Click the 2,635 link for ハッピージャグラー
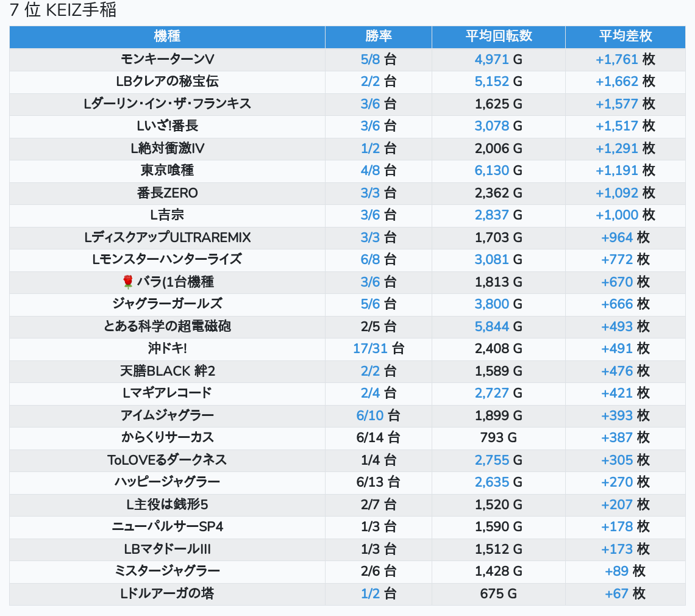The width and height of the screenshot is (695, 616). point(491,482)
